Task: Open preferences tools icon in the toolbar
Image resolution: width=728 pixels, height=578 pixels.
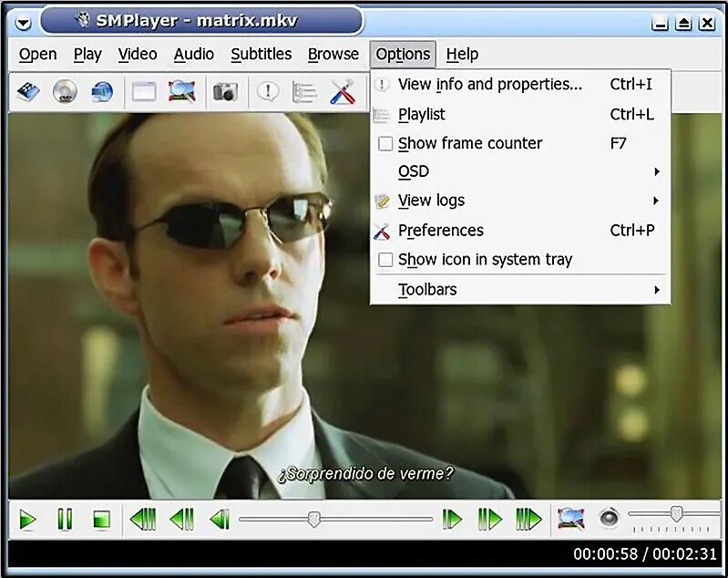Action: (343, 91)
